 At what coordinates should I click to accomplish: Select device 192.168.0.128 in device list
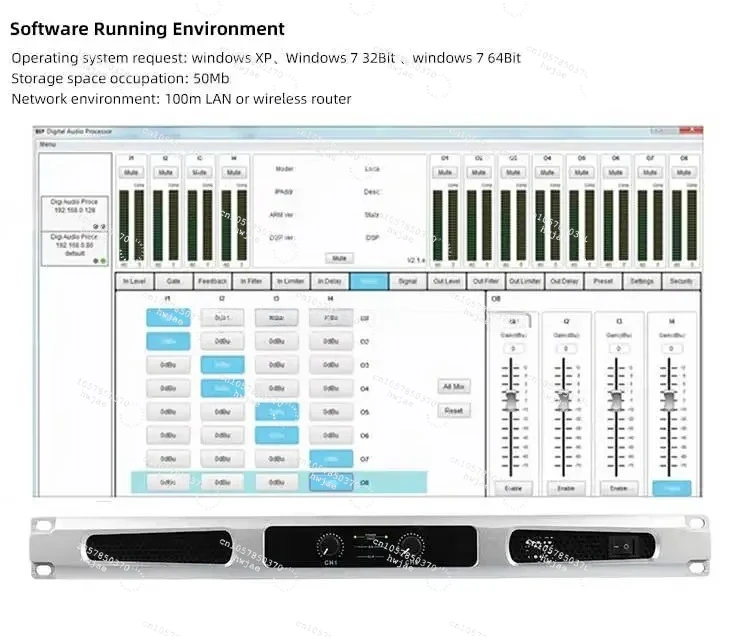pyautogui.click(x=74, y=213)
